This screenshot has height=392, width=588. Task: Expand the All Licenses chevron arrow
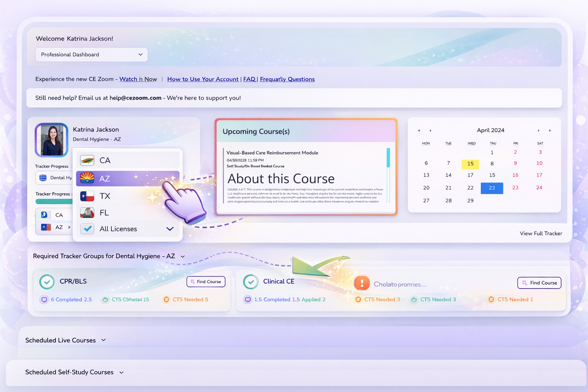coord(170,229)
